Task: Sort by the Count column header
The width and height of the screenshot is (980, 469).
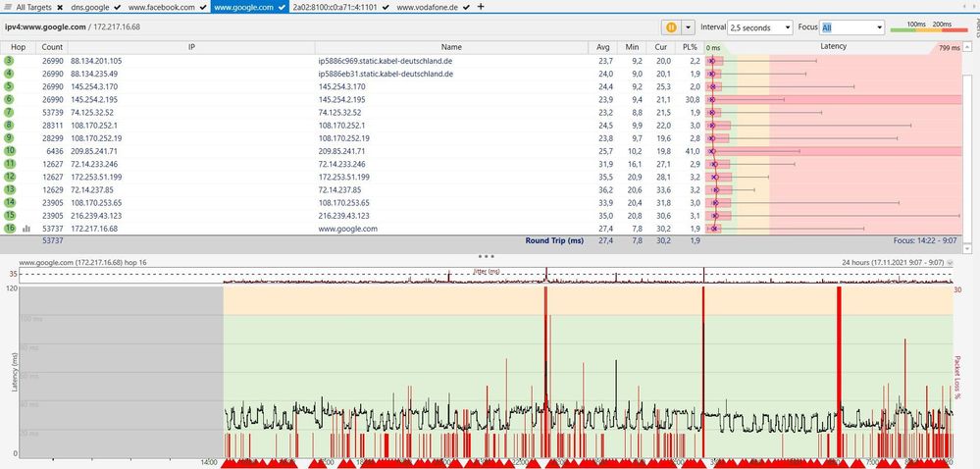Action: [x=53, y=47]
